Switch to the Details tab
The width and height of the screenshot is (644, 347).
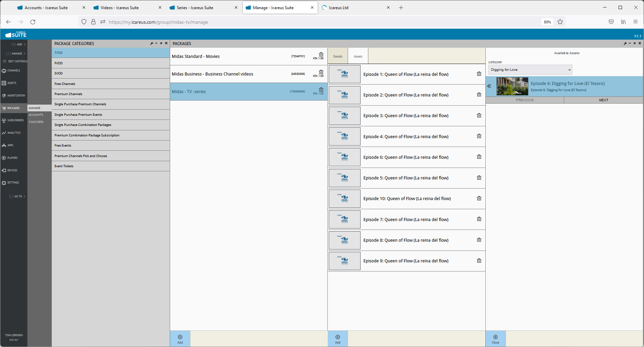338,57
